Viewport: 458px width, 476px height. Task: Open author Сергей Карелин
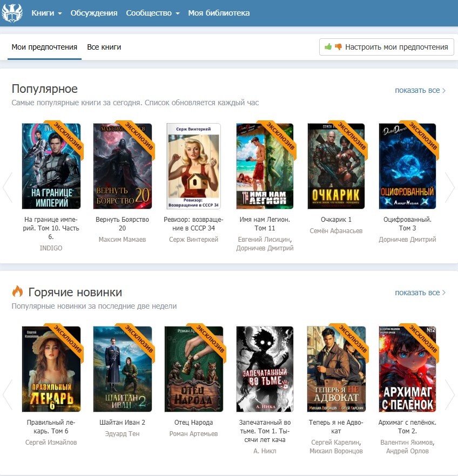click(336, 443)
